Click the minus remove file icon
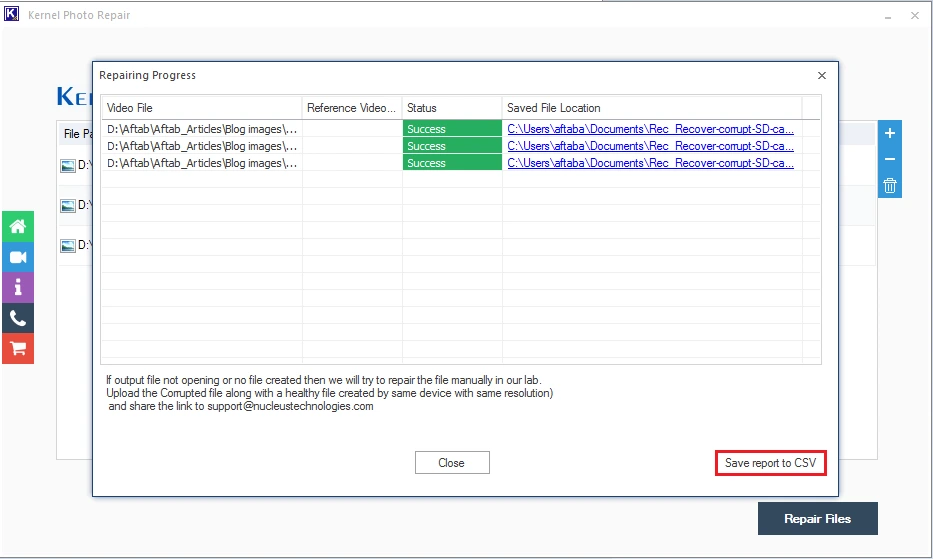This screenshot has height=559, width=933. pos(890,159)
